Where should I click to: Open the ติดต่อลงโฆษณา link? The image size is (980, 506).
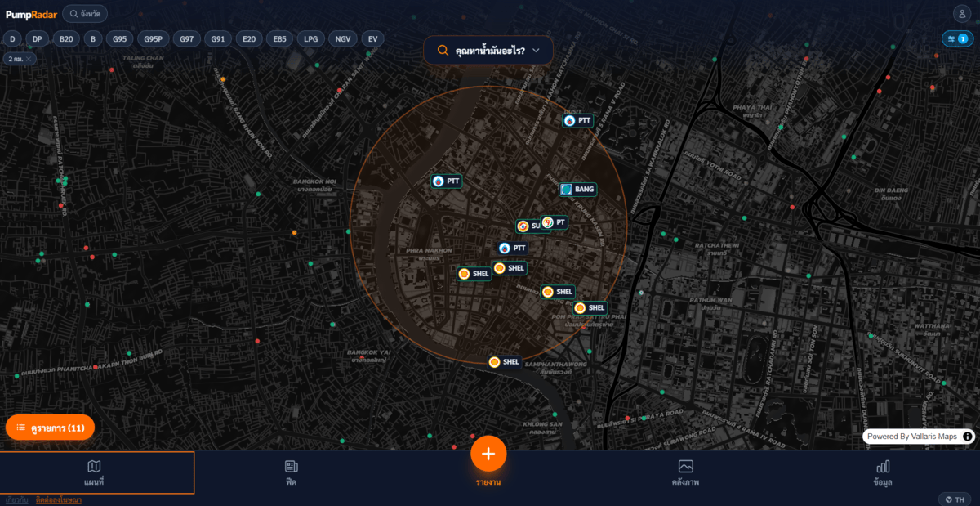(59, 500)
